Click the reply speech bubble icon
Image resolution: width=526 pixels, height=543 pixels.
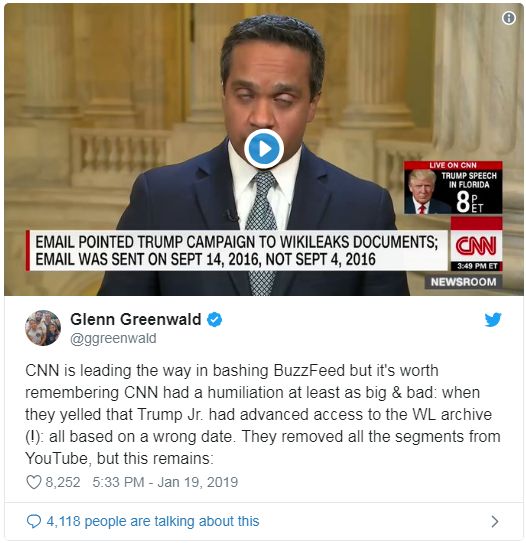(34, 521)
